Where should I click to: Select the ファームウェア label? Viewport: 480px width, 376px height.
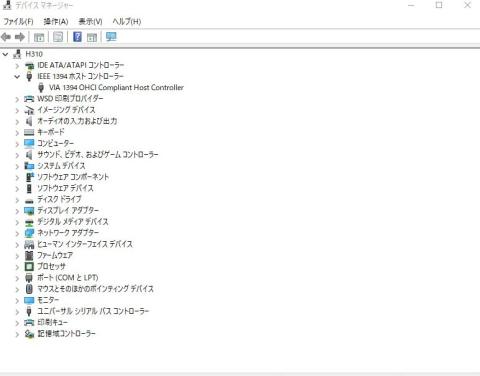click(55, 255)
